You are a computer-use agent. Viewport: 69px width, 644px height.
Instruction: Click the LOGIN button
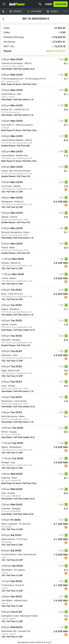pyautogui.click(x=49, y=4)
